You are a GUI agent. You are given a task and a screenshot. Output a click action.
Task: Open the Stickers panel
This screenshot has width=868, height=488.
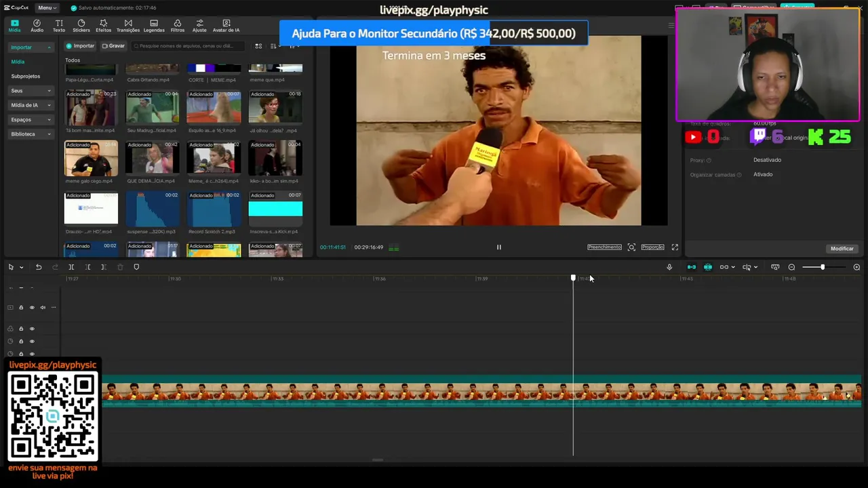coord(81,26)
